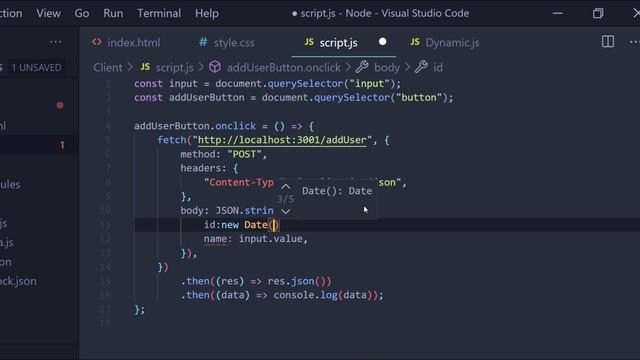This screenshot has height=360, width=640.
Task: Open the View menu
Action: pos(48,13)
